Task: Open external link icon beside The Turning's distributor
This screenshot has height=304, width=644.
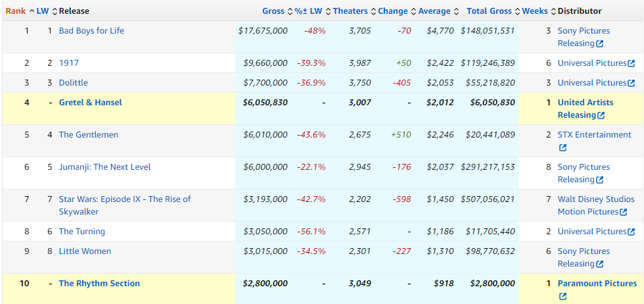Action: coord(632,232)
